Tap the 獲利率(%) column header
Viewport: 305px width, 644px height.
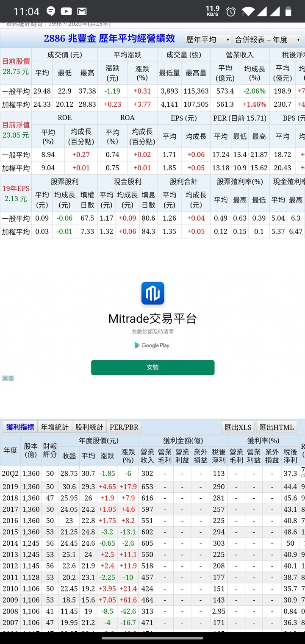pyautogui.click(x=263, y=441)
